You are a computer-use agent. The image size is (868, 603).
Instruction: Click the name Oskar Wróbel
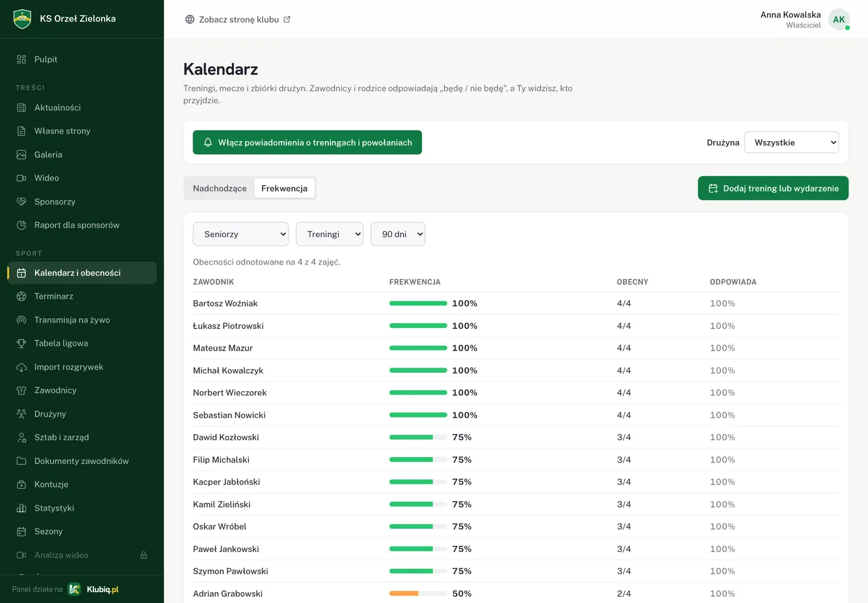point(220,526)
